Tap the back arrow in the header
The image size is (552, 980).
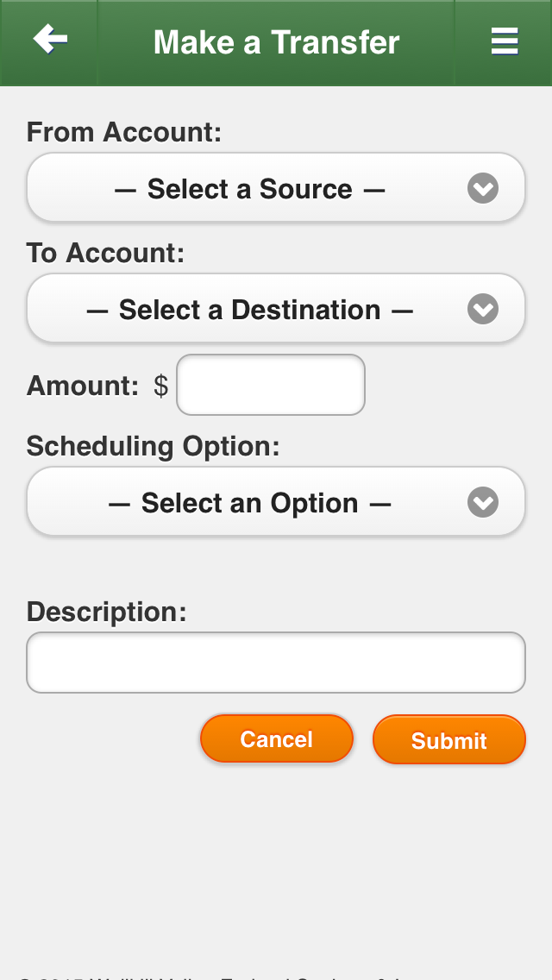click(50, 40)
